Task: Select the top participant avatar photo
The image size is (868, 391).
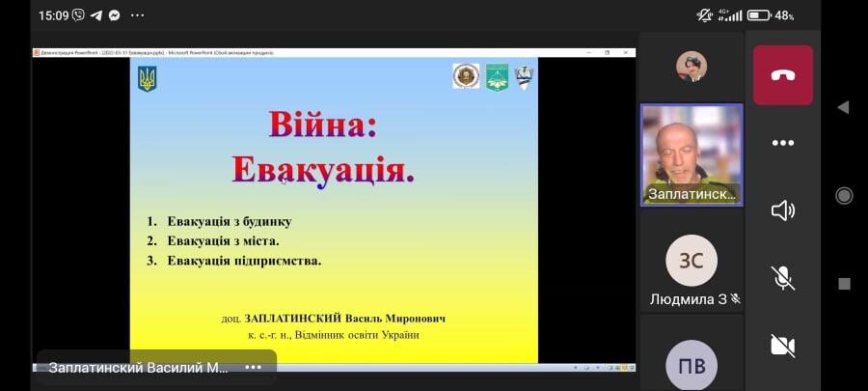Action: click(x=691, y=67)
